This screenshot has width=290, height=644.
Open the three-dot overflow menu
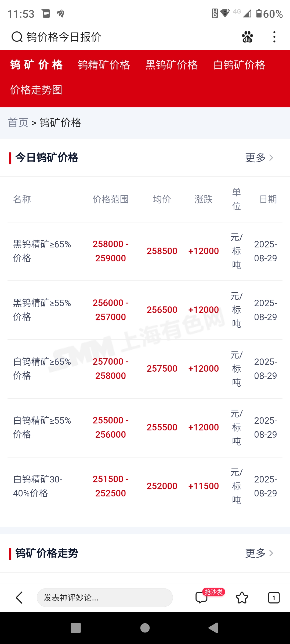pos(274,37)
